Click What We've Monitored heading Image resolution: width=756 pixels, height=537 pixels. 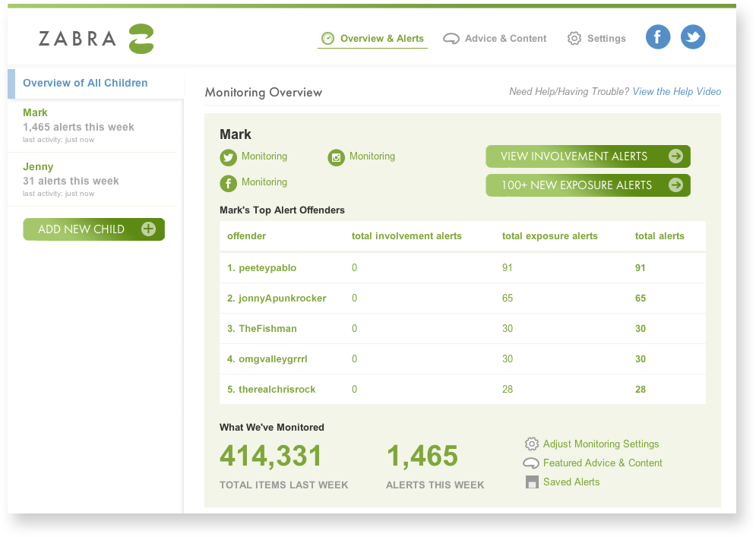point(272,428)
